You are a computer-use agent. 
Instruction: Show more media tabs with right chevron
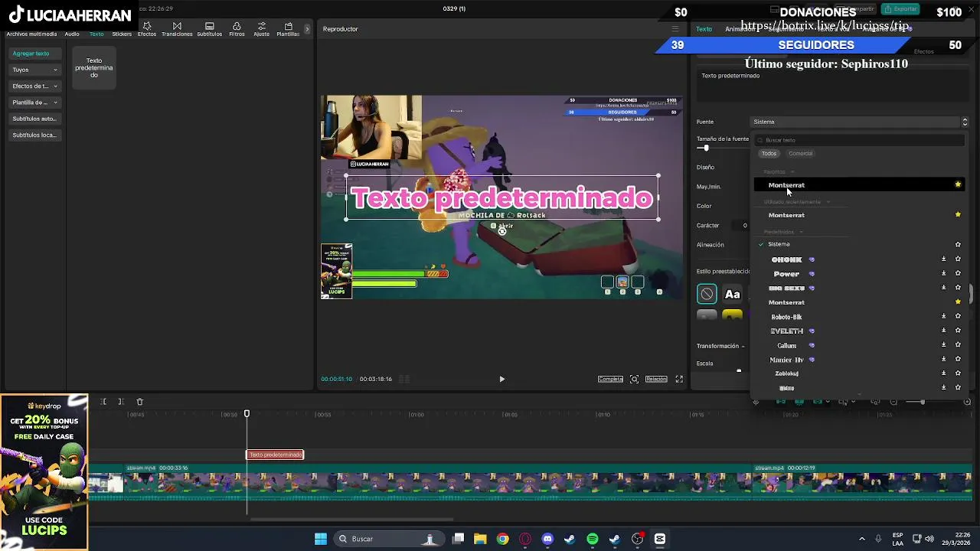click(x=307, y=29)
